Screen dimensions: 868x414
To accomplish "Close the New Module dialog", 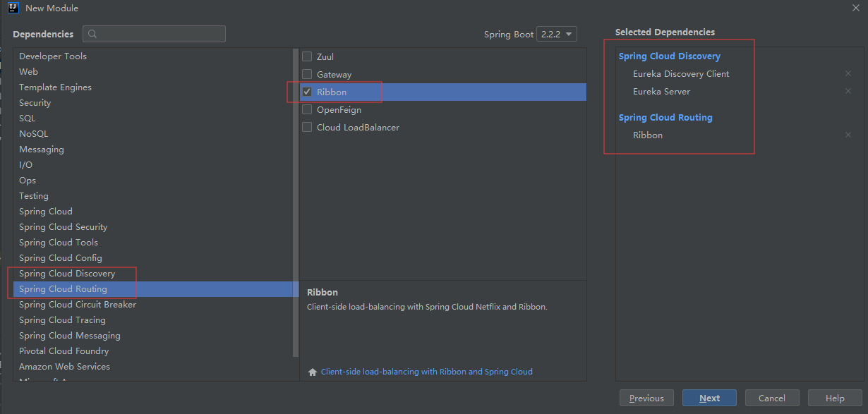I will pyautogui.click(x=855, y=8).
